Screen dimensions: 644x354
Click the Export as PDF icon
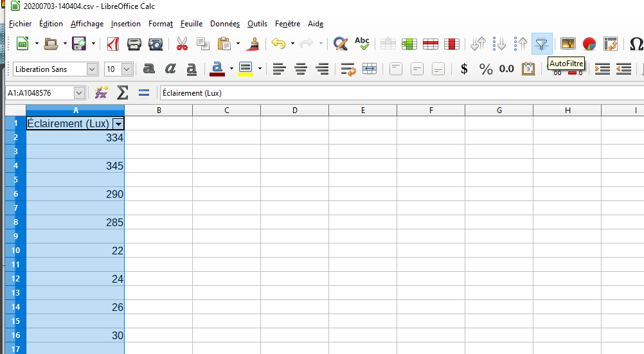(113, 44)
